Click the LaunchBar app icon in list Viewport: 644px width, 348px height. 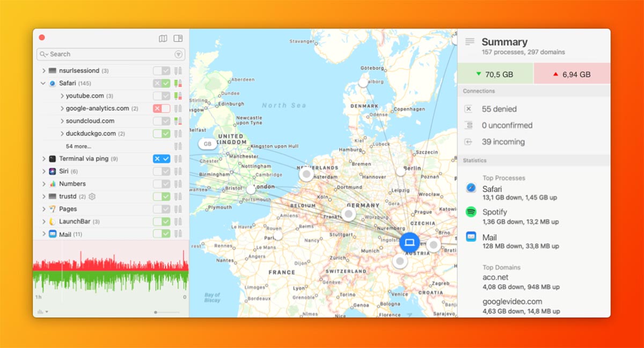click(x=52, y=221)
